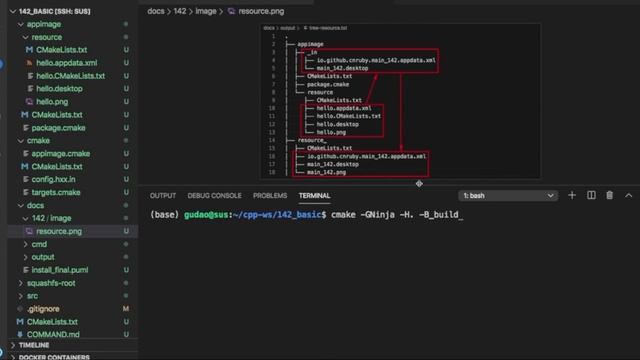Screen dimensions: 640x360
Task: Click the new terminal plus icon
Action: [x=572, y=196]
